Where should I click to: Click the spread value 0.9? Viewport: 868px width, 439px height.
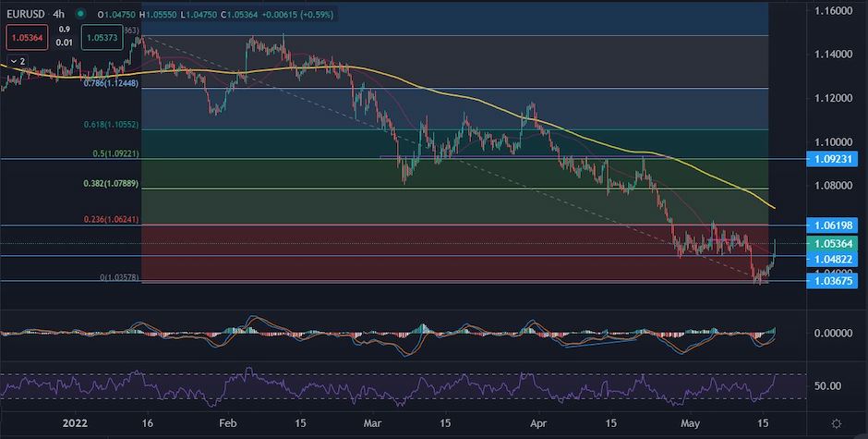click(x=65, y=30)
